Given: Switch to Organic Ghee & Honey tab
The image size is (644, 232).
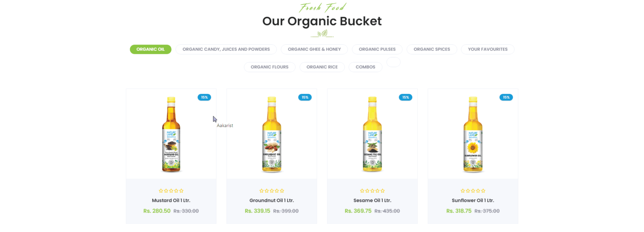Looking at the screenshot, I should pyautogui.click(x=314, y=49).
